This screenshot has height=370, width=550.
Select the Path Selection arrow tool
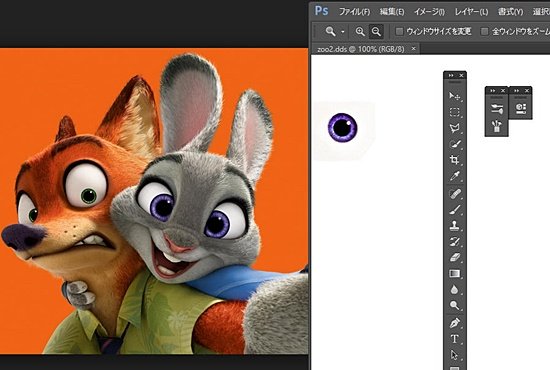[455, 355]
